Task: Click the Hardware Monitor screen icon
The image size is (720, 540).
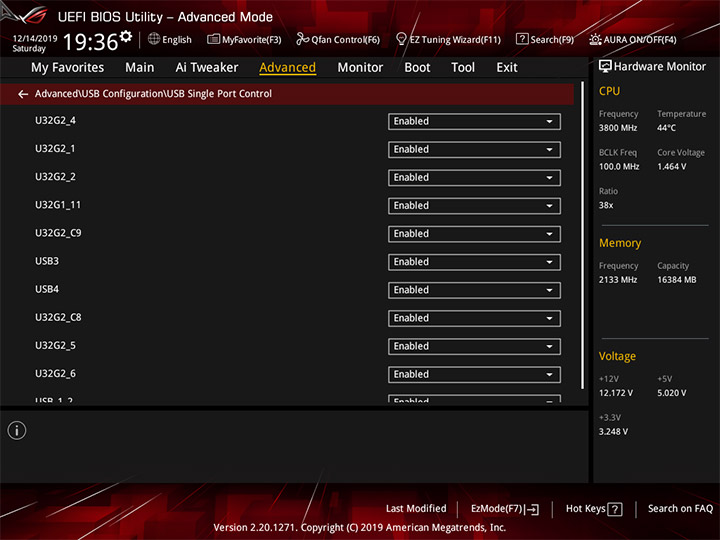Action: [605, 67]
